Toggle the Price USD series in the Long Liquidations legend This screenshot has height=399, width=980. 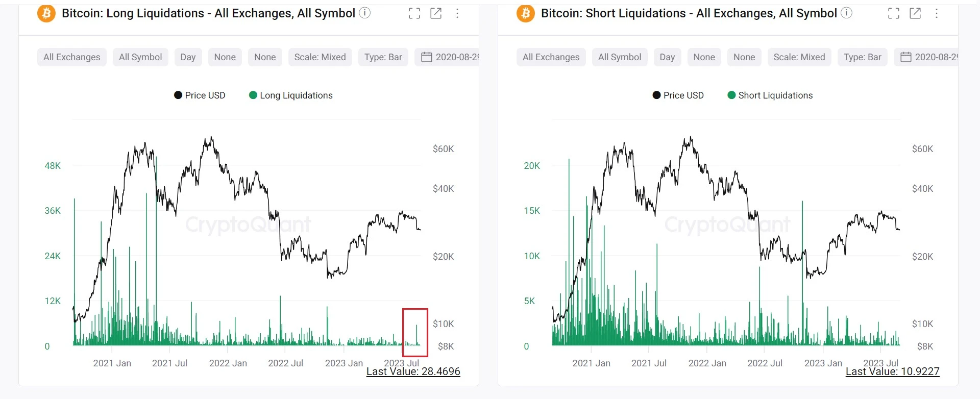[x=200, y=95]
